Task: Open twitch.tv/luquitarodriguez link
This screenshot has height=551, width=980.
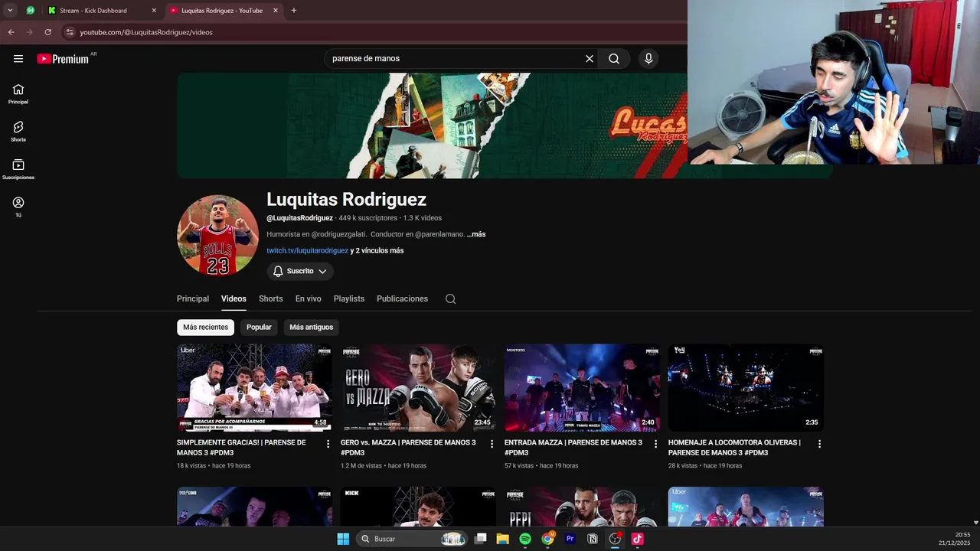Action: tap(307, 250)
